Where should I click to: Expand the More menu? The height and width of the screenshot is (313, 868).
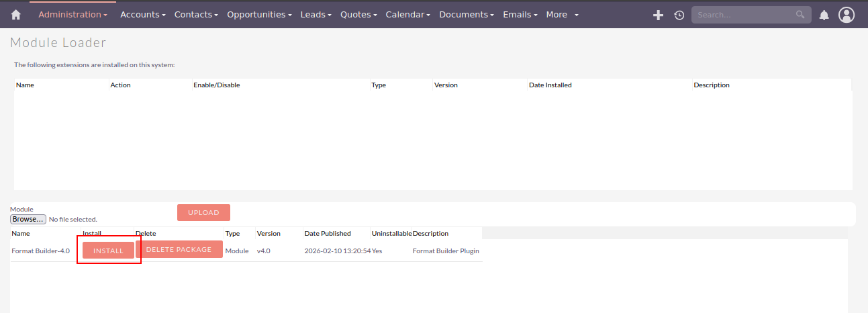click(562, 15)
